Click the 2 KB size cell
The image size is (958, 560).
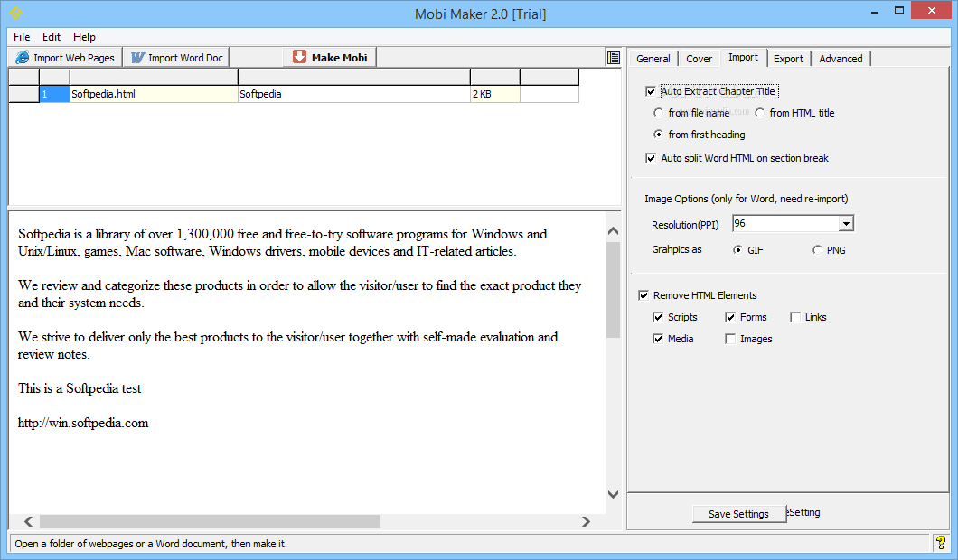(x=495, y=94)
